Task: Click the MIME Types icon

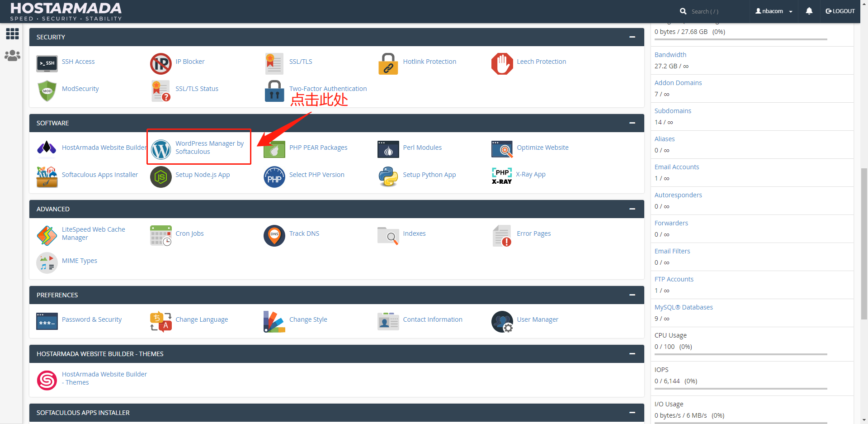Action: [47, 262]
